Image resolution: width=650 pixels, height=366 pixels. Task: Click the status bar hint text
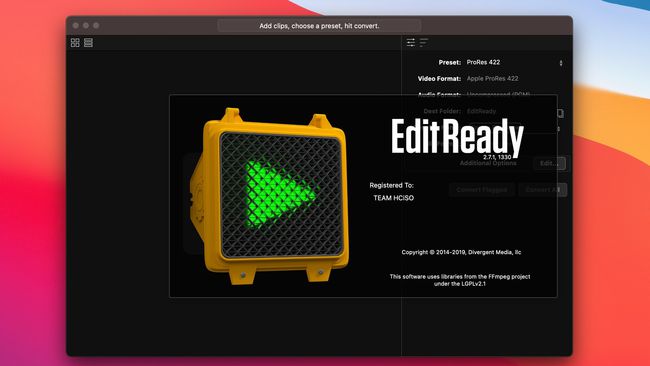pyautogui.click(x=319, y=26)
